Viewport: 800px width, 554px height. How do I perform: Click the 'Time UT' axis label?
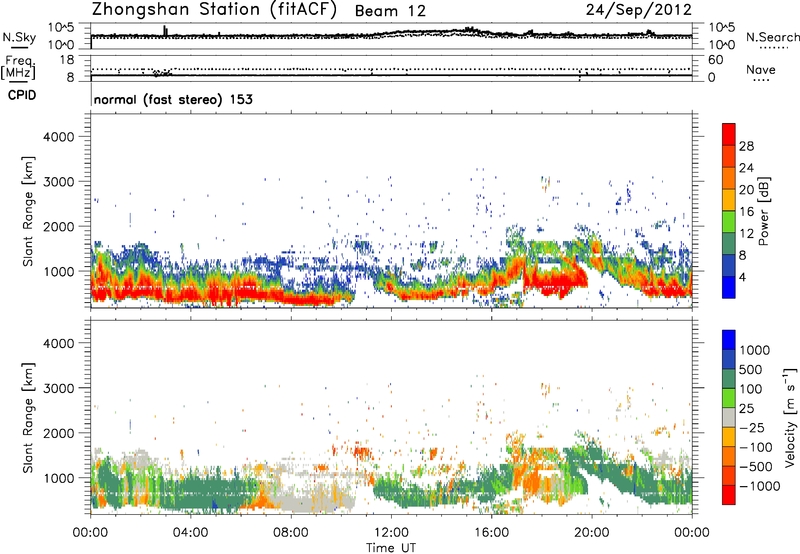click(x=391, y=548)
